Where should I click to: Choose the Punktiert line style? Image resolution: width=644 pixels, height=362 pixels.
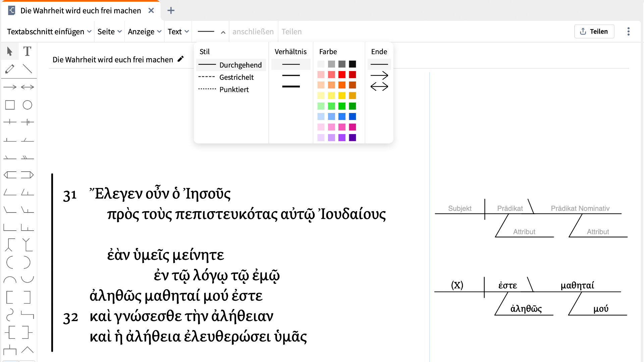tap(231, 89)
